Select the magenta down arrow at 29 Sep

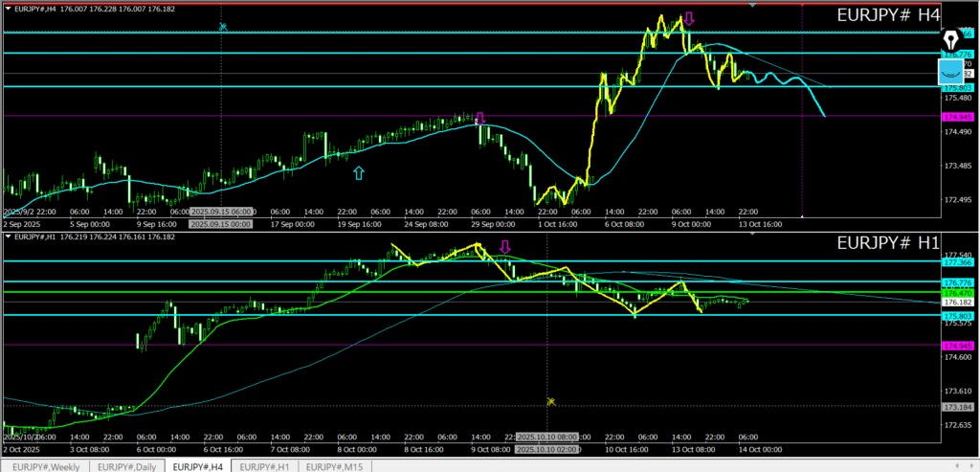click(480, 118)
